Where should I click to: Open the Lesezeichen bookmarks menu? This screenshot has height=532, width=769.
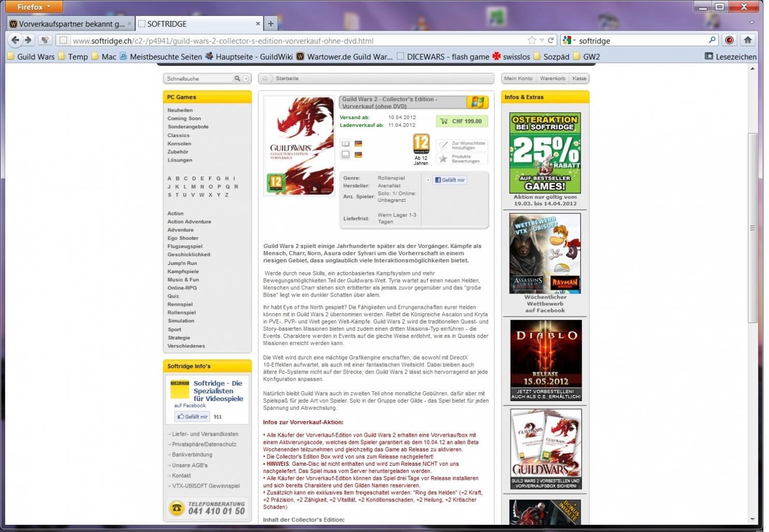click(731, 56)
